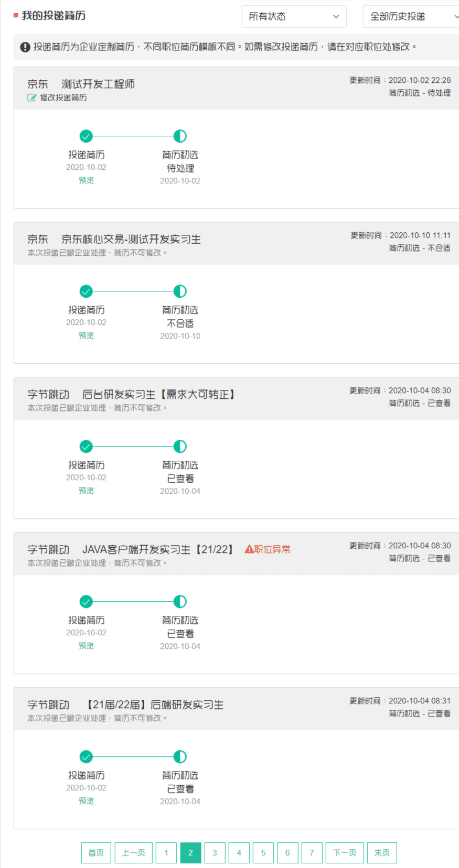Click the half-filled 简历初选 待处理 status icon
Image resolution: width=459 pixels, height=868 pixels.
click(x=180, y=136)
